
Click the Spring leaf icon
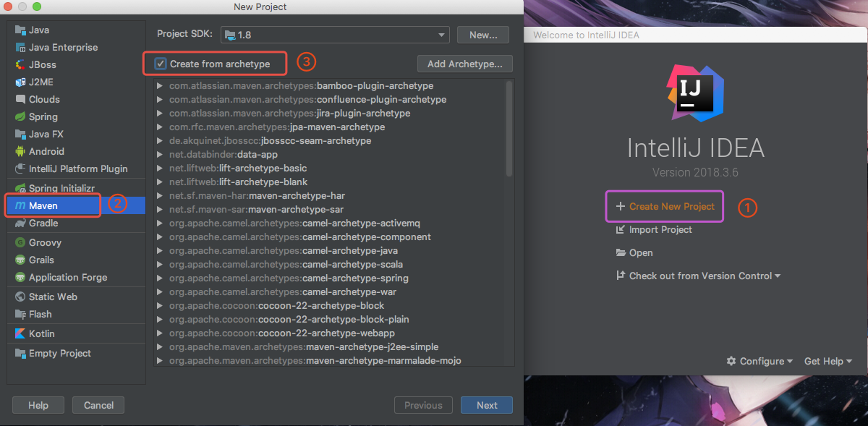pos(20,117)
